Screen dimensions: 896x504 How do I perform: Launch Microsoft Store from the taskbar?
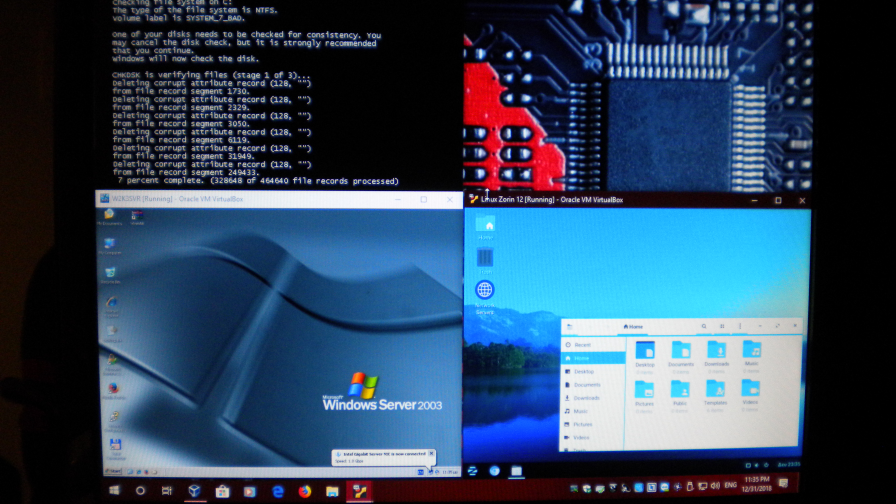222,491
